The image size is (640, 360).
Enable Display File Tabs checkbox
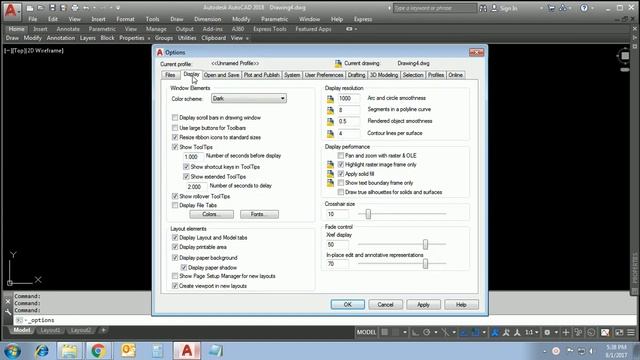point(175,205)
